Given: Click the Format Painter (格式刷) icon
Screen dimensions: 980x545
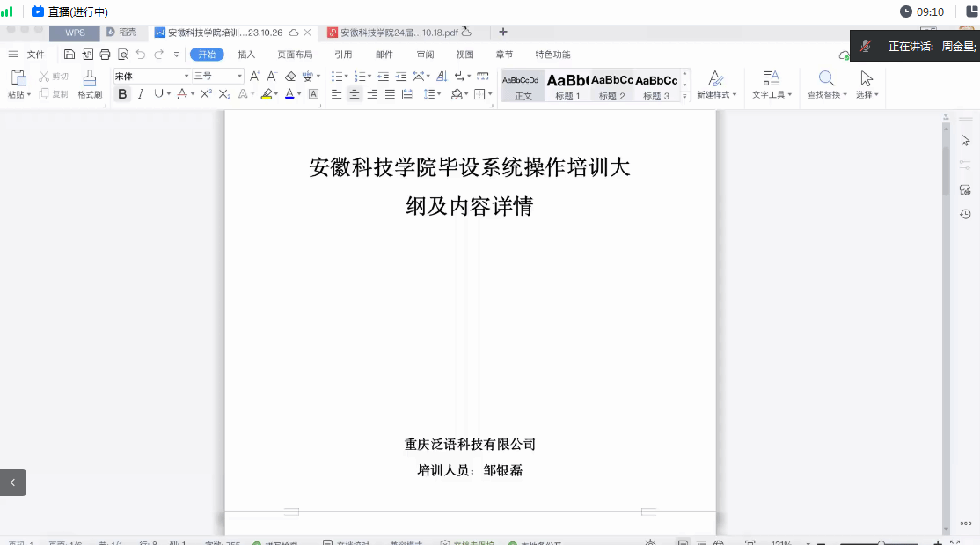Looking at the screenshot, I should 90,79.
